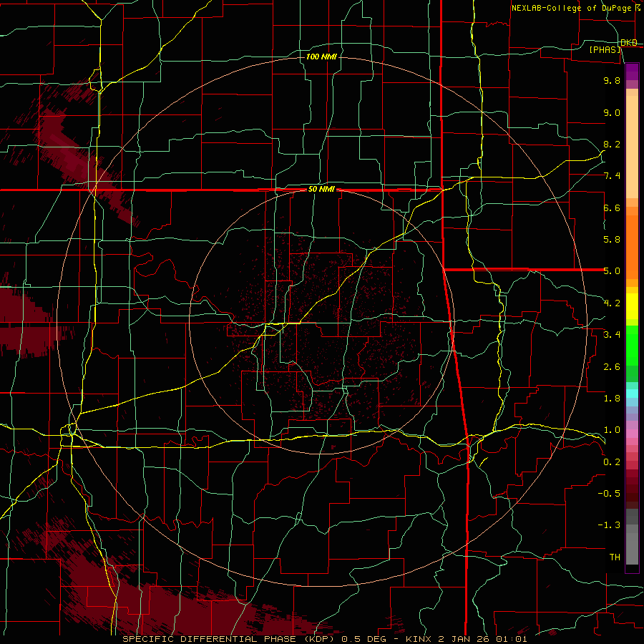
Task: Click the 7.4 value on color scale
Action: point(612,176)
